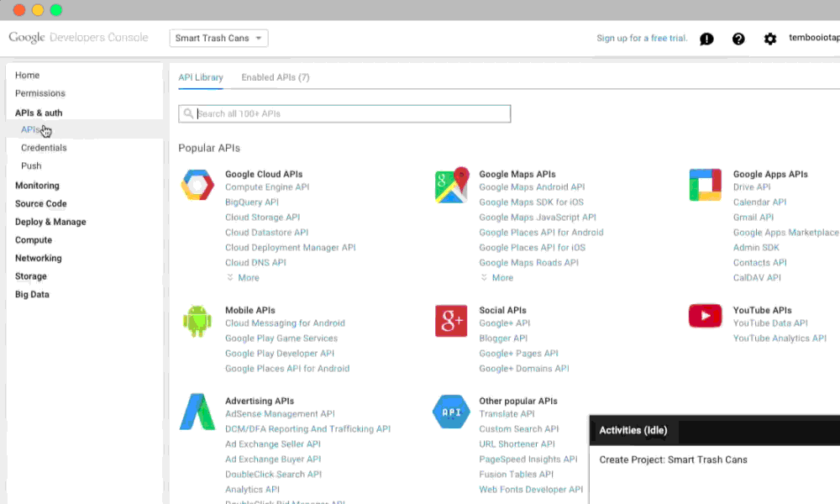This screenshot has height=504, width=840.
Task: Open Google Maps Android API link
Action: (532, 187)
